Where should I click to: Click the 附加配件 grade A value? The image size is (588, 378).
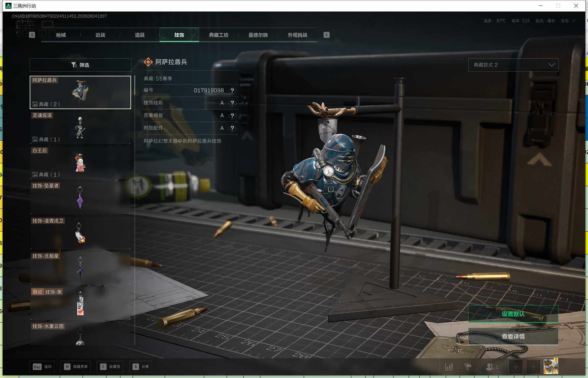[222, 128]
